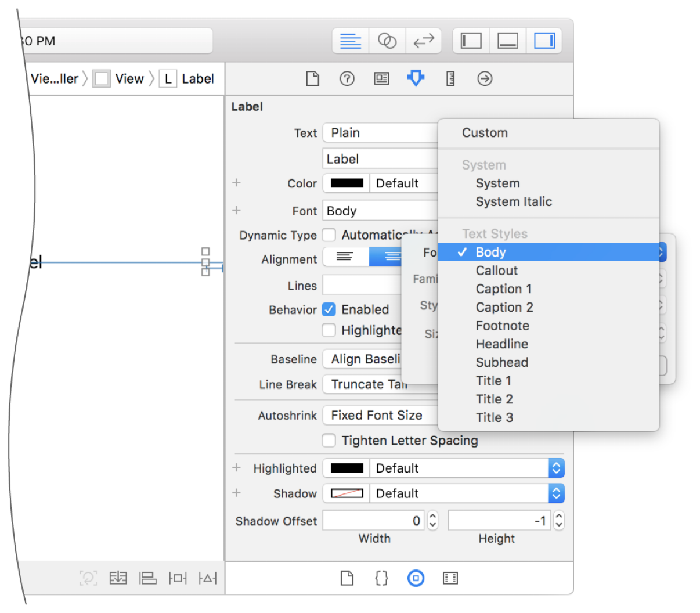The image size is (700, 613).
Task: Open the Autoshrink Fixed Font Size dropdown
Action: (380, 415)
